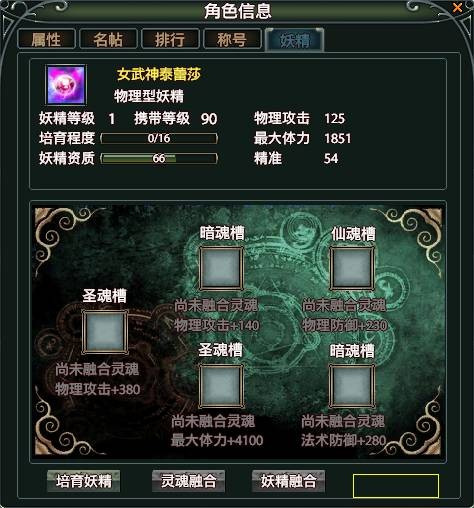
Task: Click the 培育程度 progress bar showing 0/16
Action: (159, 138)
